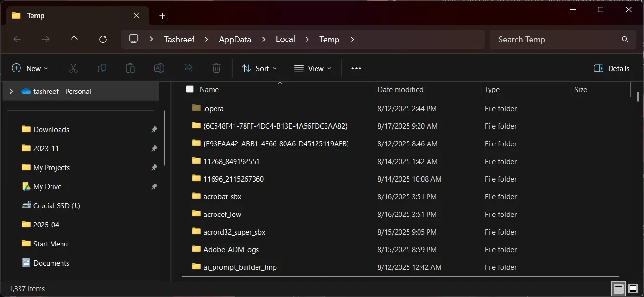The width and height of the screenshot is (644, 297).
Task: Open the View dropdown
Action: coord(312,68)
